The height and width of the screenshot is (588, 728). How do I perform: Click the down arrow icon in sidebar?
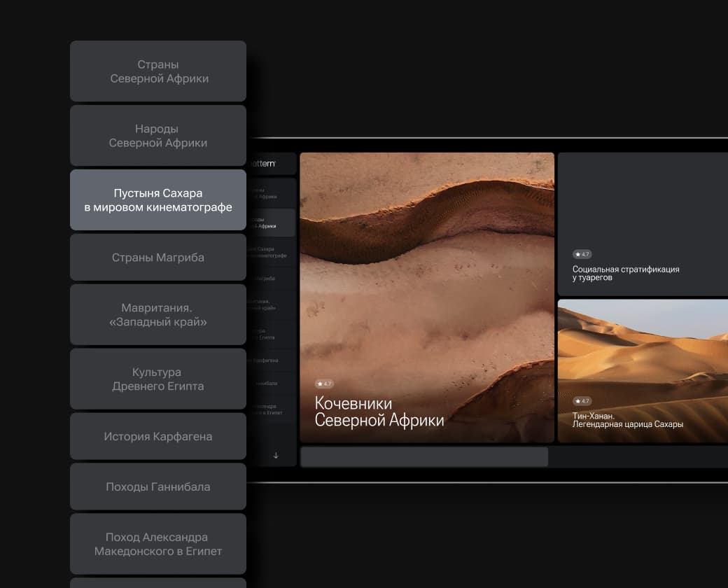pos(276,455)
